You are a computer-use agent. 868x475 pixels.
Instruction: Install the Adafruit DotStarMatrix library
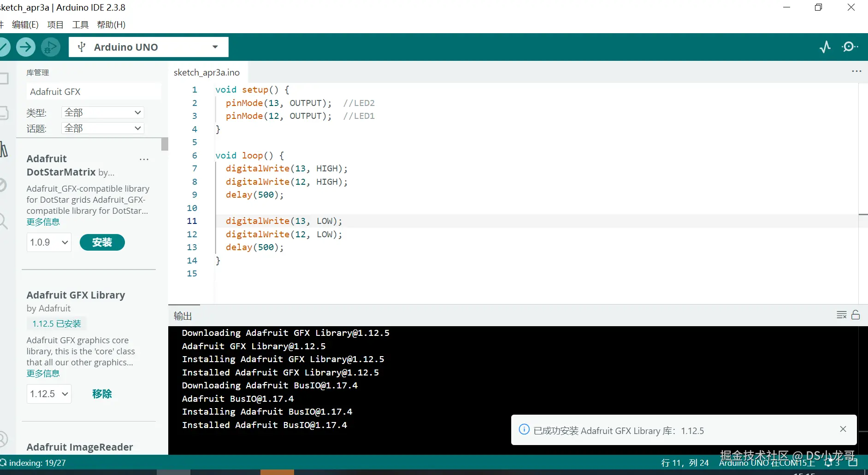102,242
